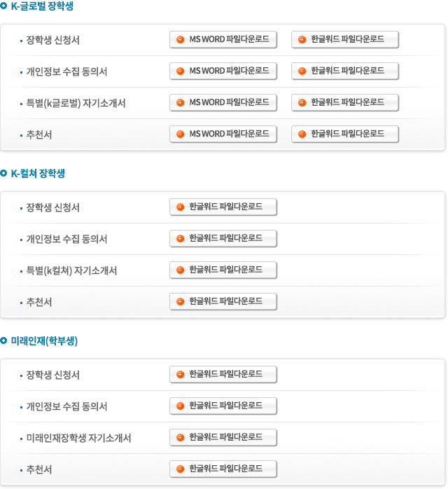Download K-글로벌 장학생 신청서 MS WORD file
Screen dimensions: 448x489
coord(223,40)
